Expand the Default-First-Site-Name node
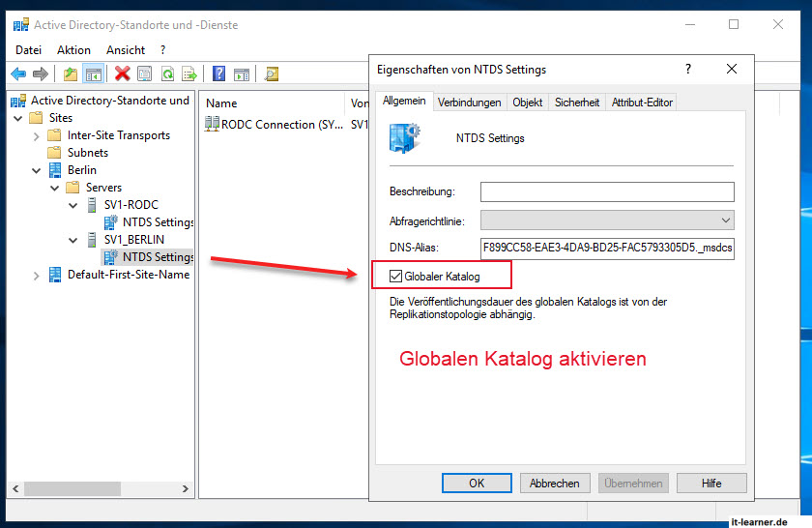This screenshot has height=528, width=812. (x=37, y=276)
